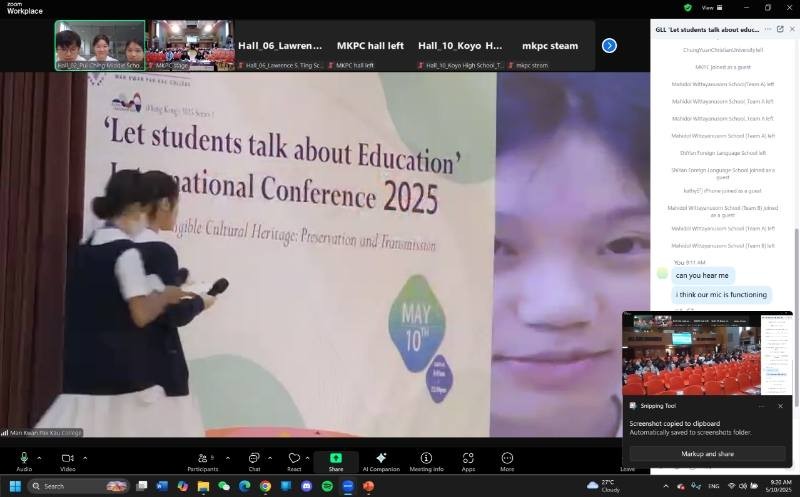
Task: Pop out the chat panel
Action: click(x=780, y=29)
